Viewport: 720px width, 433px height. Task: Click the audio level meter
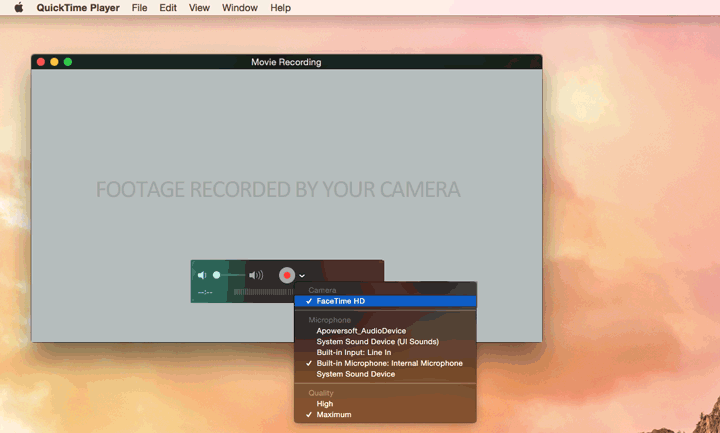click(x=263, y=292)
